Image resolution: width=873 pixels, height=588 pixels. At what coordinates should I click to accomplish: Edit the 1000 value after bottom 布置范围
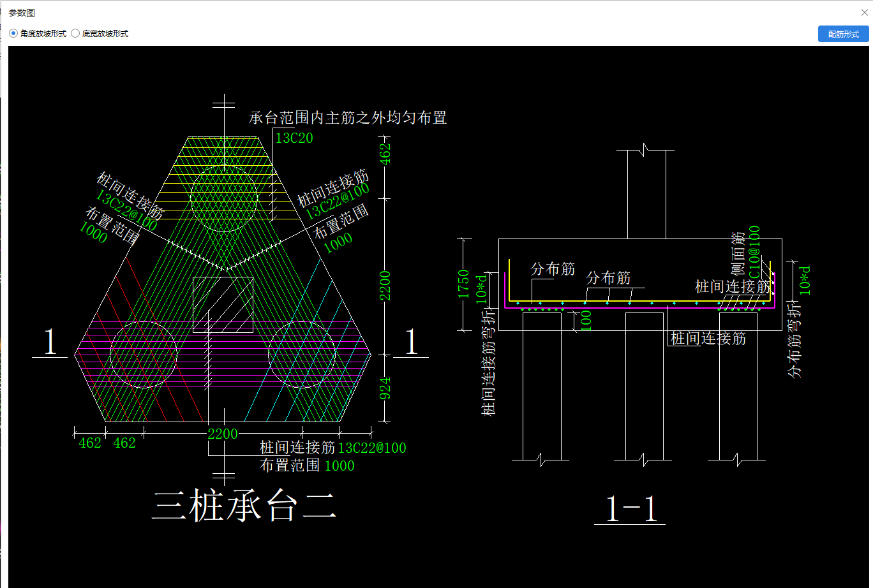[339, 466]
